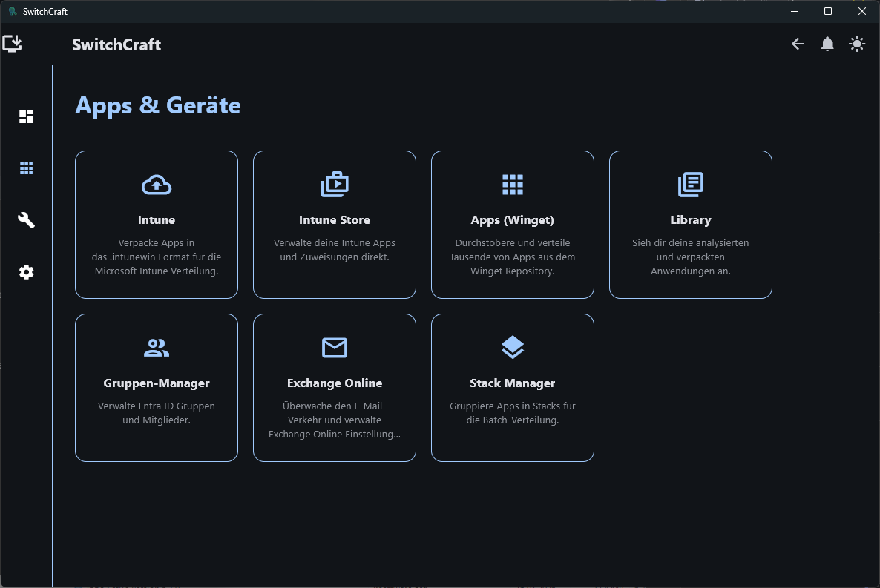Open the Gruppen-Manager card
The height and width of the screenshot is (588, 880).
pyautogui.click(x=157, y=388)
